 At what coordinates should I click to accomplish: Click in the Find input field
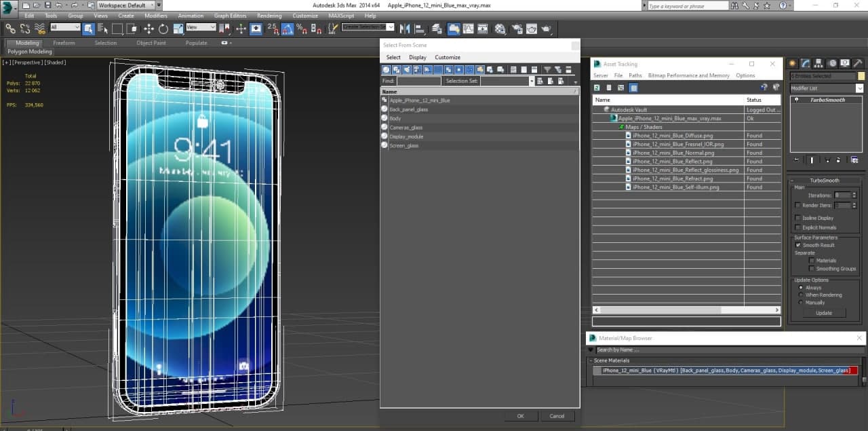[418, 81]
